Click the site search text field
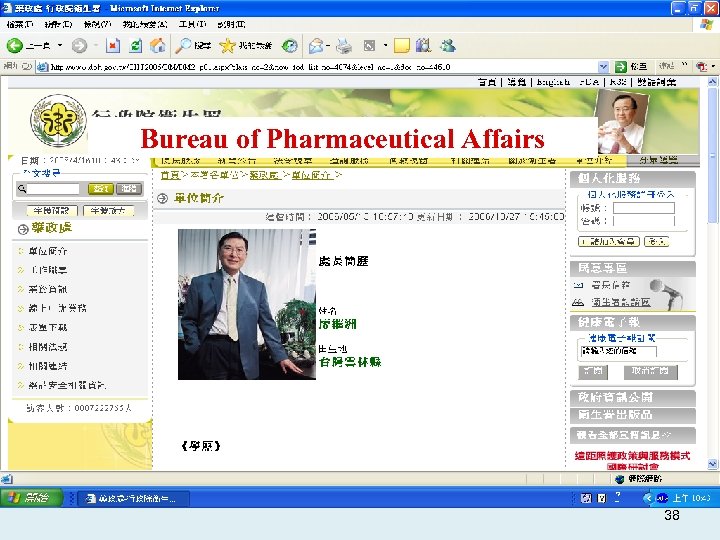The image size is (720, 540). 53,188
